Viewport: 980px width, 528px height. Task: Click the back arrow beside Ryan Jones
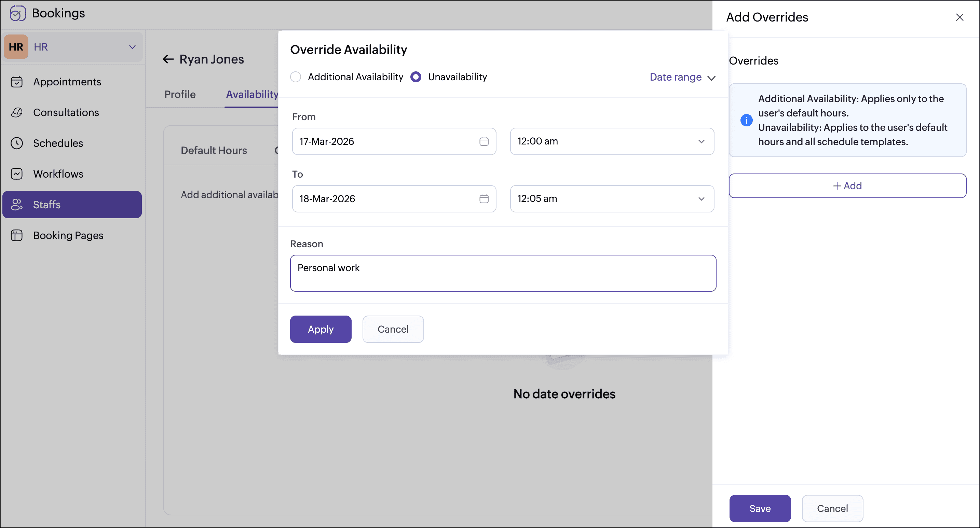[x=168, y=59]
